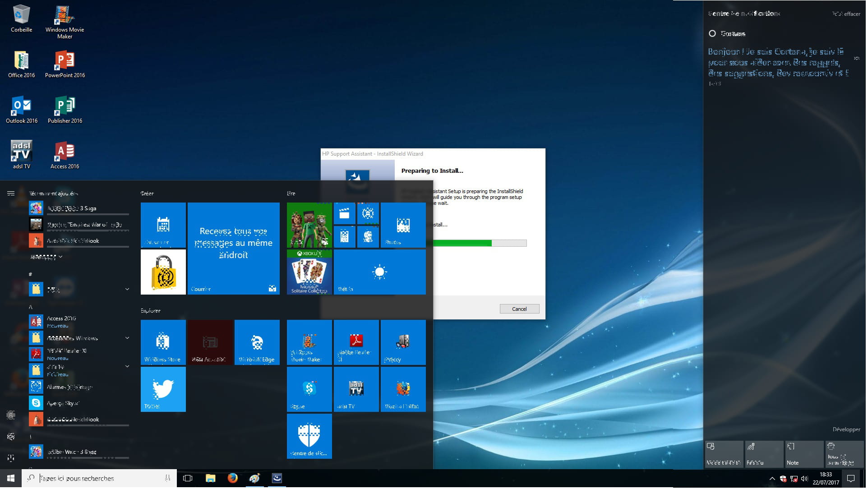Open Settings gear in Start rail

pyautogui.click(x=11, y=437)
